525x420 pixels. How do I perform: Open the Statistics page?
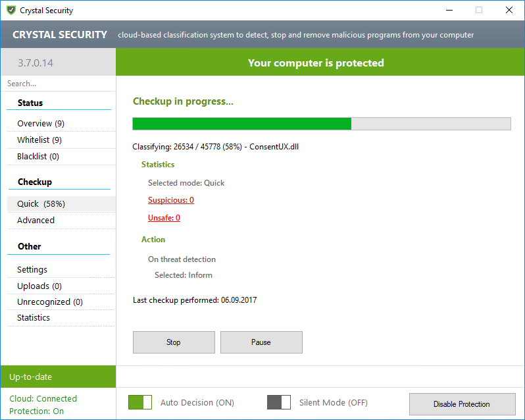34,318
